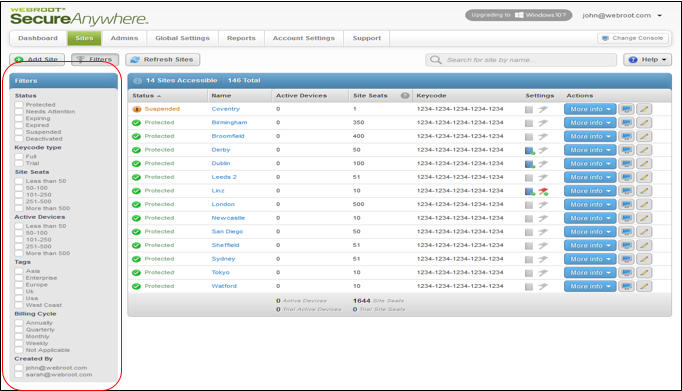This screenshot has width=682, height=391.
Task: Click the monitor icon in Birmingham row
Action: 626,123
